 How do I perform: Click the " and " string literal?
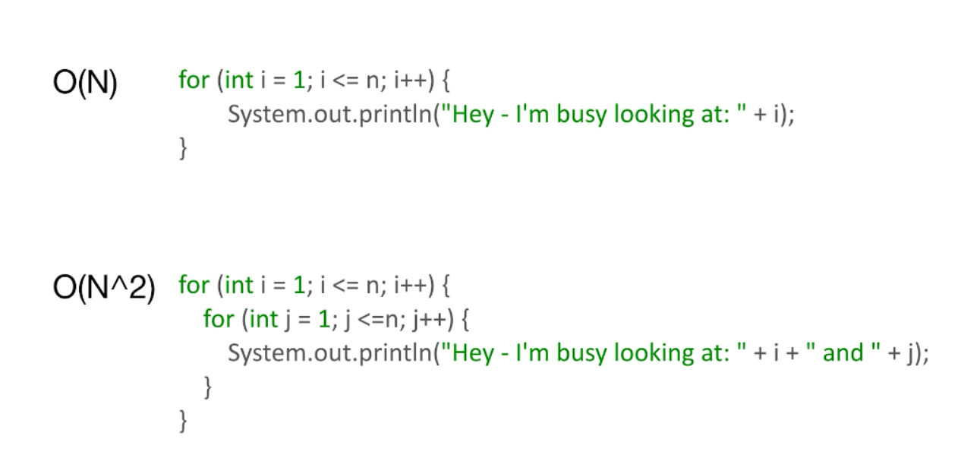click(x=842, y=352)
